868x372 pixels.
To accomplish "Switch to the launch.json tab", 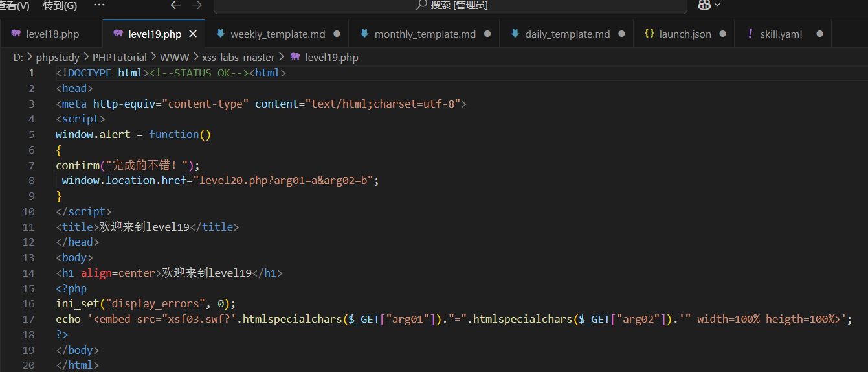I will (684, 34).
